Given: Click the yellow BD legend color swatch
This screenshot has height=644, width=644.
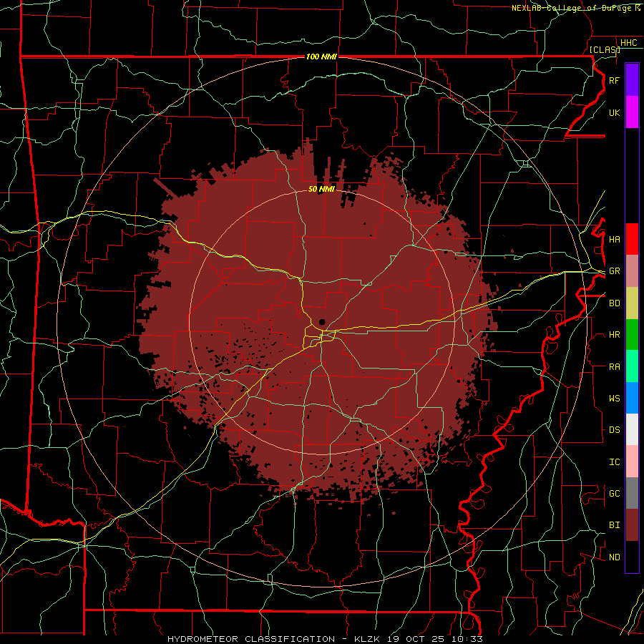Looking at the screenshot, I should click(632, 303).
